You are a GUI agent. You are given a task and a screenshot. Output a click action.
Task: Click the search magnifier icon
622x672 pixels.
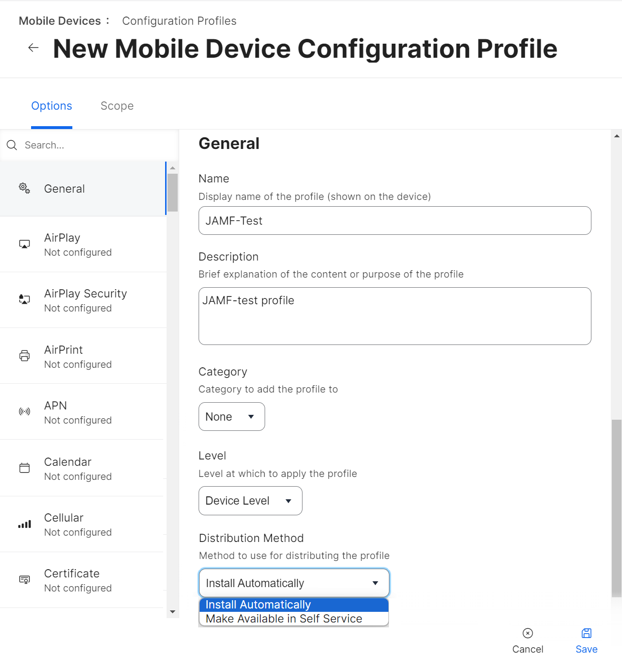(12, 145)
